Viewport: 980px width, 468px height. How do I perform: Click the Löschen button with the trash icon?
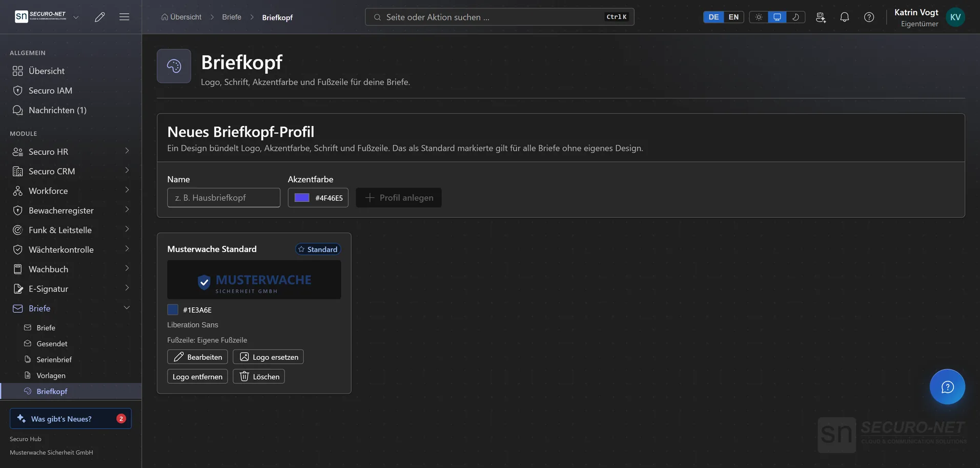pyautogui.click(x=259, y=376)
